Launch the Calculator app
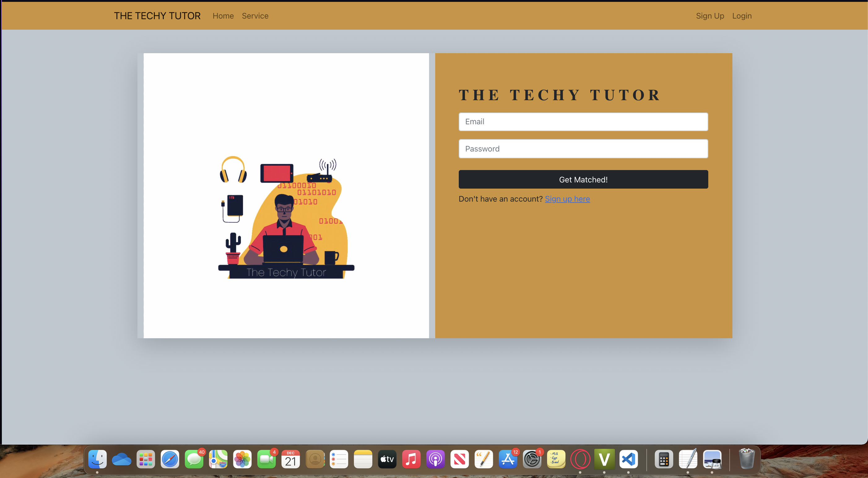Viewport: 868px width, 478px height. pyautogui.click(x=663, y=459)
